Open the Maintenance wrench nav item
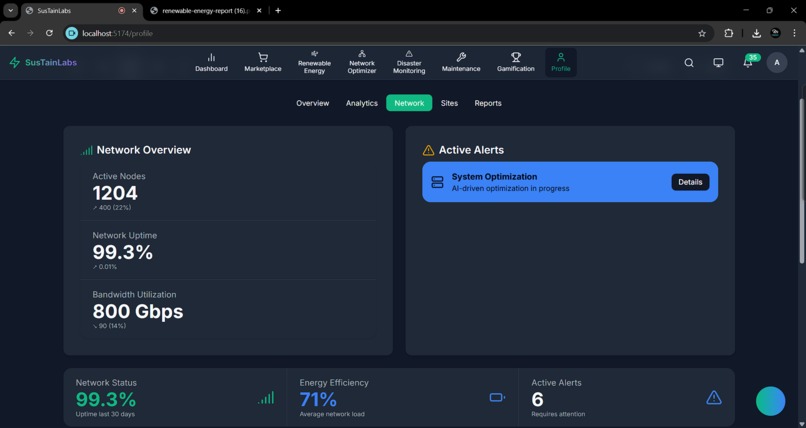This screenshot has height=428, width=806. pos(461,62)
